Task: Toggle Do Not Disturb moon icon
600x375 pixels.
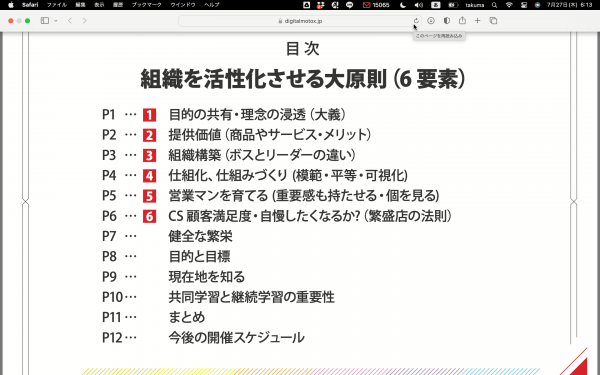Action: (403, 5)
